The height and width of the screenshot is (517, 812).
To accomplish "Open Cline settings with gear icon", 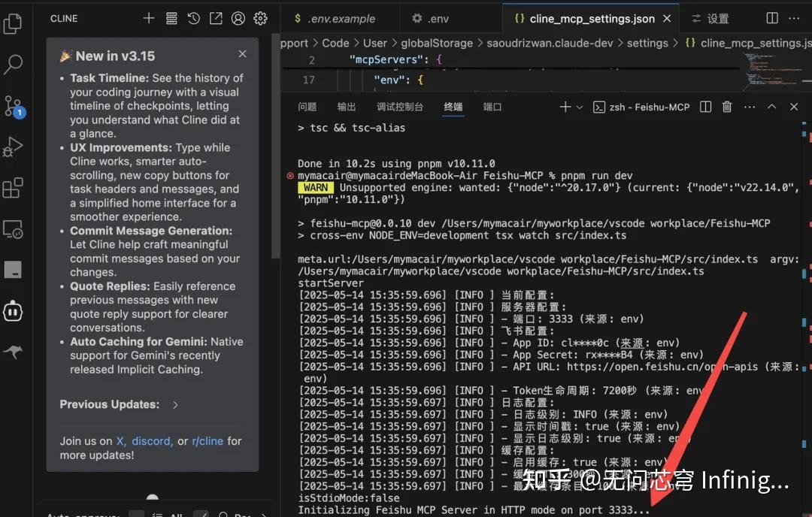I will [x=259, y=18].
